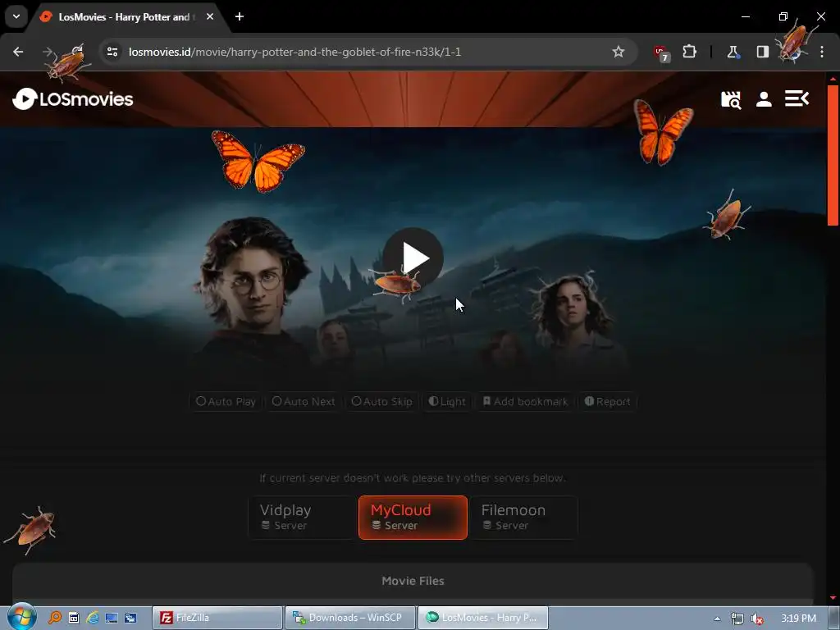Viewport: 840px width, 630px height.
Task: Select the LosMovies taskbar button
Action: 483,618
